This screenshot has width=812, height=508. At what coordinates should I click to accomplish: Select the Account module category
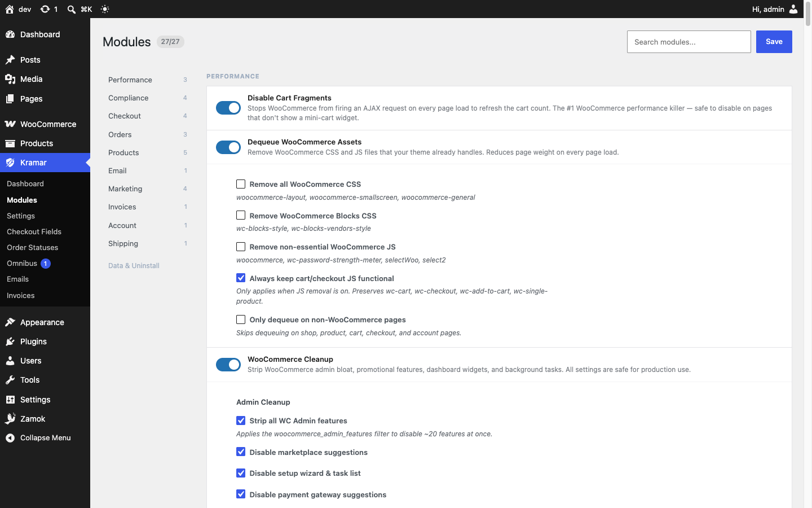(148, 225)
